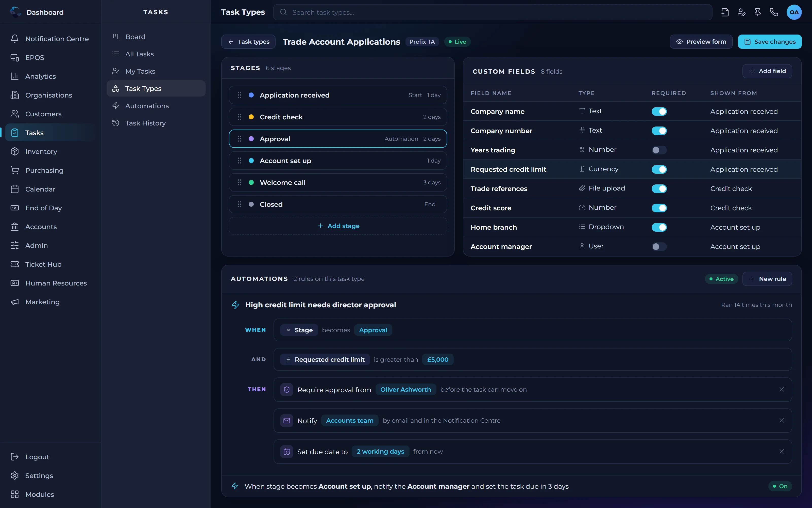Open the Requested credit limit condition field chip
The width and height of the screenshot is (812, 508).
325,359
